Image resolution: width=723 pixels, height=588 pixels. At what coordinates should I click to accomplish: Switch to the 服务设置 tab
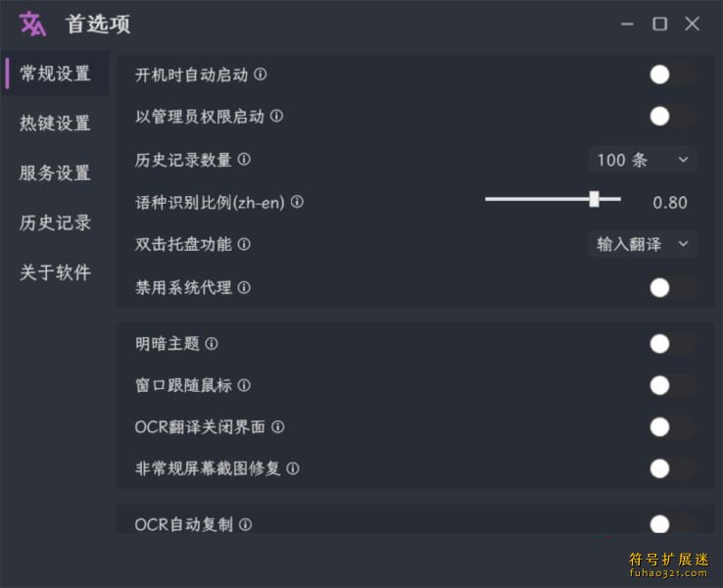tap(55, 172)
